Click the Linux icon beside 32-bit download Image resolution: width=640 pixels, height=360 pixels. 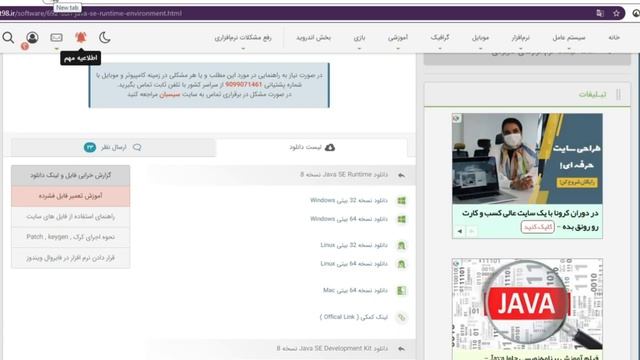tap(402, 245)
